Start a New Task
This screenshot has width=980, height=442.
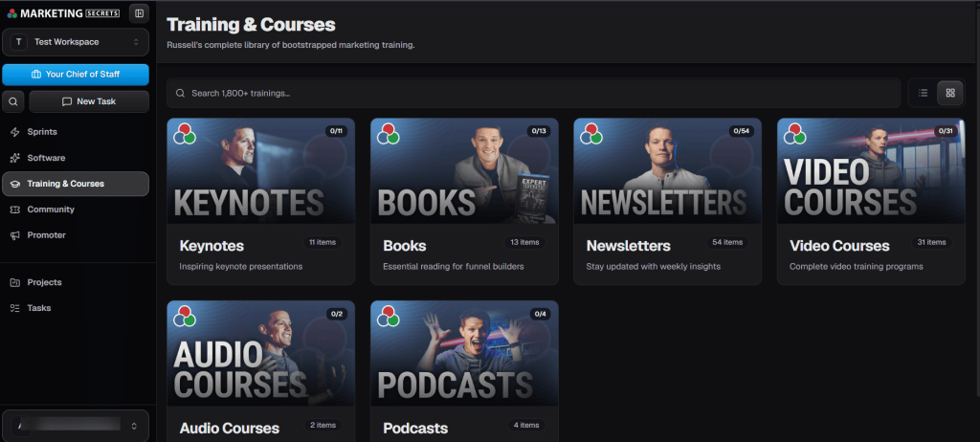89,101
